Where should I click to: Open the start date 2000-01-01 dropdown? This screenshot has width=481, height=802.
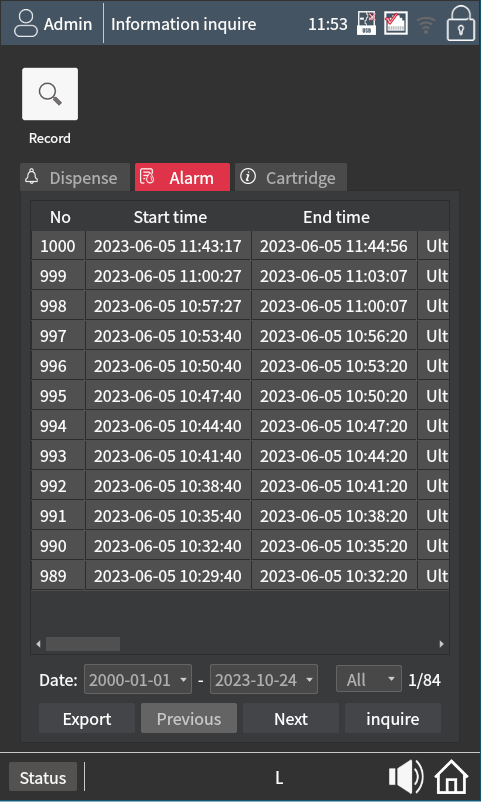pyautogui.click(x=138, y=679)
